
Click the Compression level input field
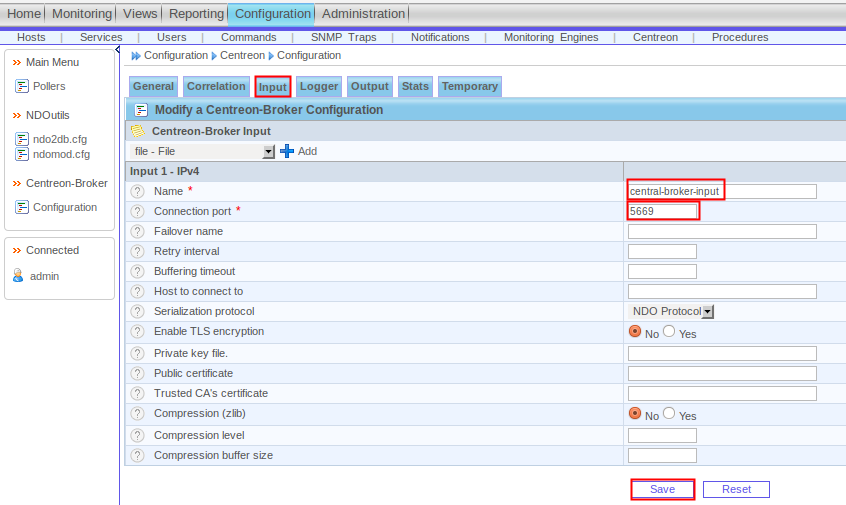click(x=662, y=435)
